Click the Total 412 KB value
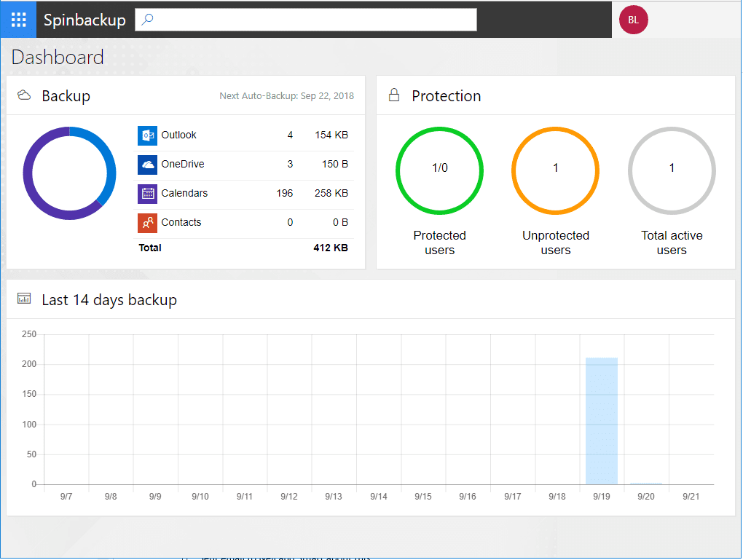 [x=331, y=248]
